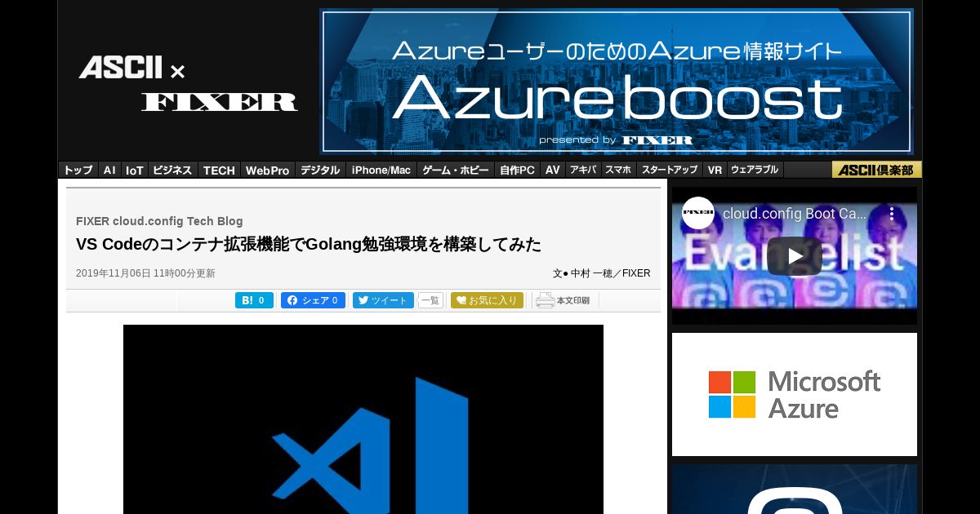Click the FIXER channel avatar on video
Viewport: 980px width, 514px height.
698,213
